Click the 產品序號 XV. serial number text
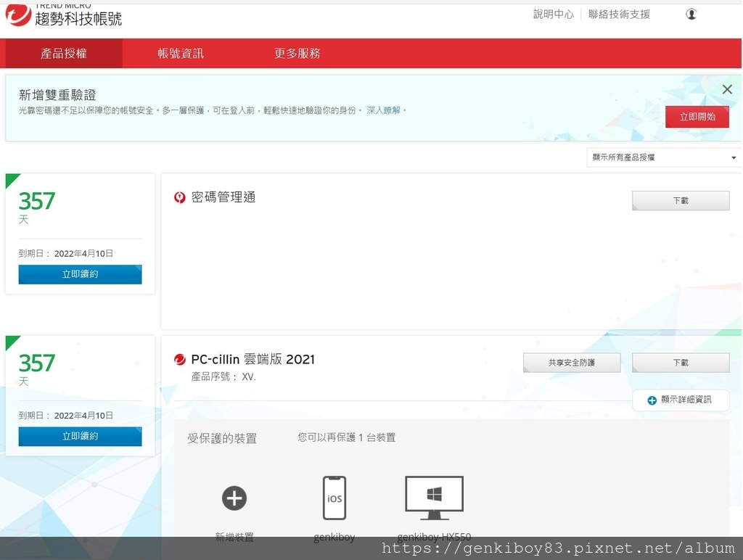 223,376
